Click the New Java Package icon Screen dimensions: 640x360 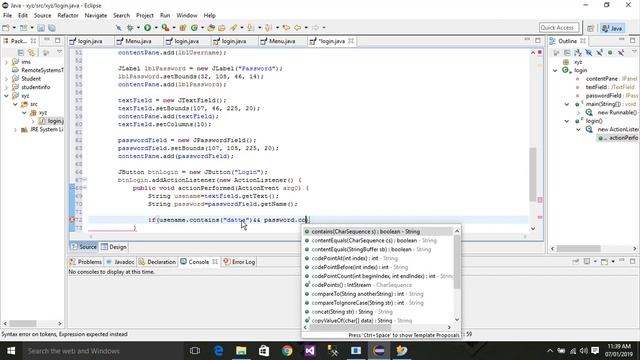tap(183, 28)
